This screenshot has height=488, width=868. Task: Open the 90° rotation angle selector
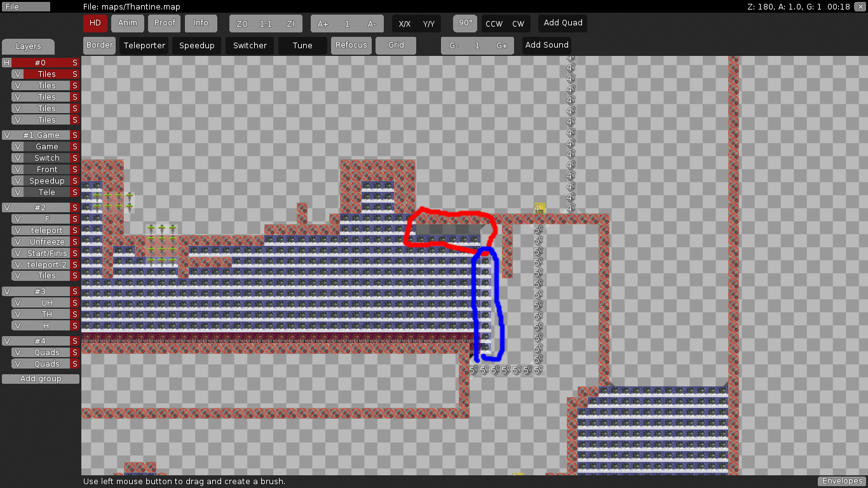point(465,24)
